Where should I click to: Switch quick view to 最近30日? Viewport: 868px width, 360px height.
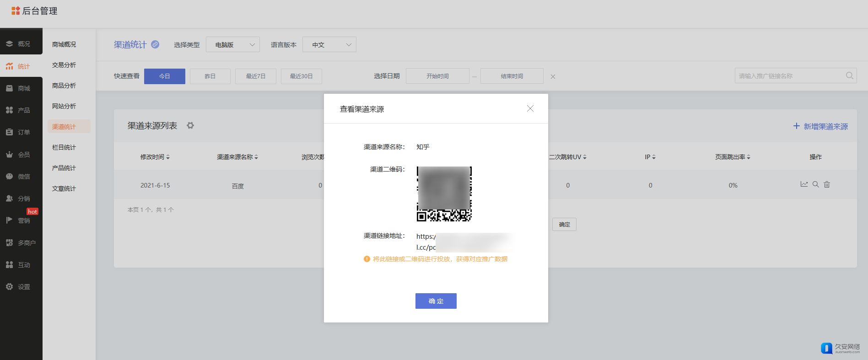click(x=301, y=76)
